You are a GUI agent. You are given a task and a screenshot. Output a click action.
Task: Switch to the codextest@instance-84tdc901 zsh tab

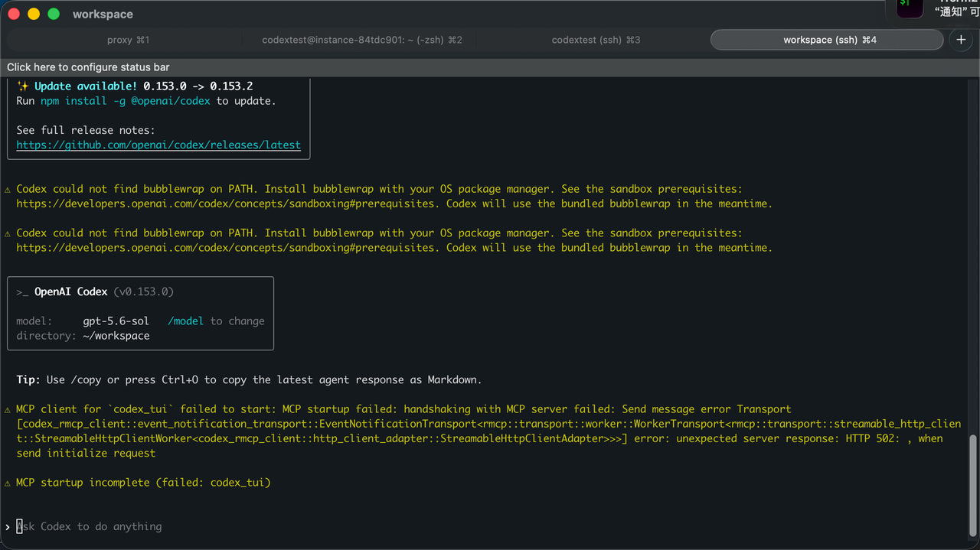pyautogui.click(x=361, y=40)
